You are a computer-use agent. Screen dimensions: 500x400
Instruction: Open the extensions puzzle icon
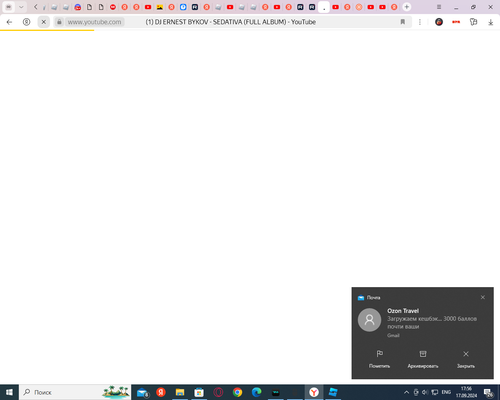(x=473, y=22)
